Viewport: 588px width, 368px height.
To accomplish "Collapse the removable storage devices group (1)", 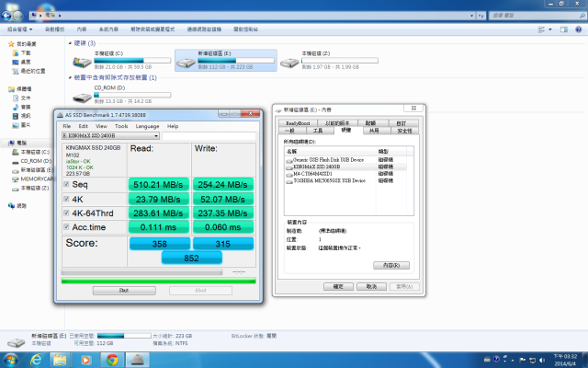I will coord(70,77).
